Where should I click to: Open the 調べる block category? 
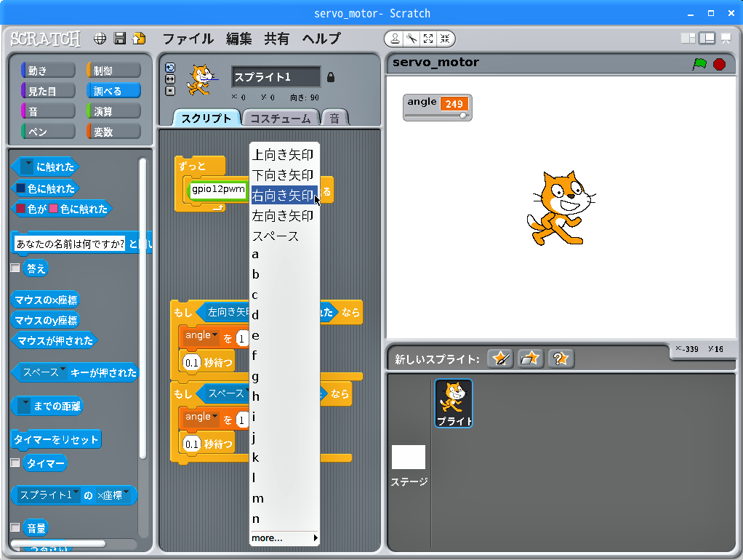tap(113, 91)
